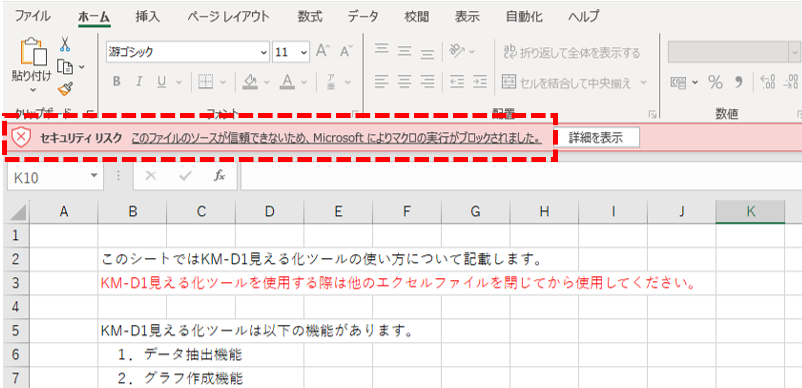Expand the merge cells dropdown arrow

point(643,82)
